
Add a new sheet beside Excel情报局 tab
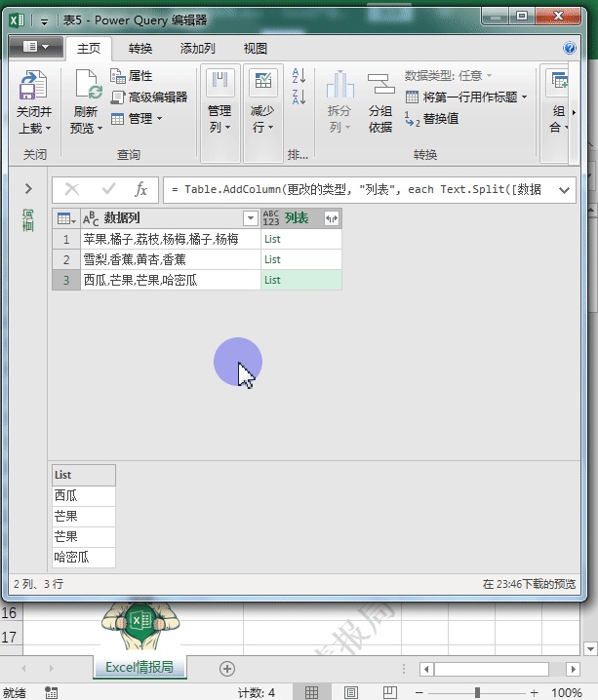click(x=227, y=668)
